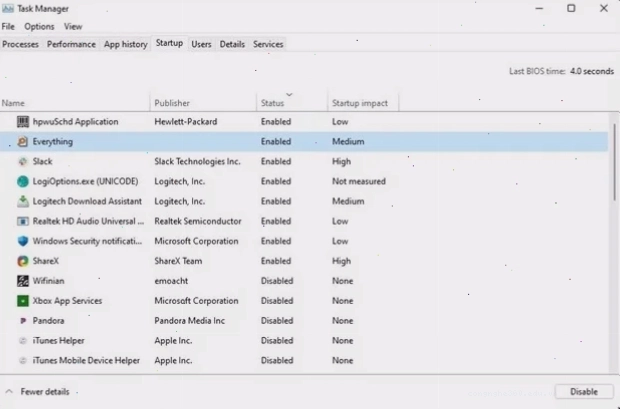Image resolution: width=620 pixels, height=410 pixels.
Task: Click the iTunes Helper icon
Action: 23,340
